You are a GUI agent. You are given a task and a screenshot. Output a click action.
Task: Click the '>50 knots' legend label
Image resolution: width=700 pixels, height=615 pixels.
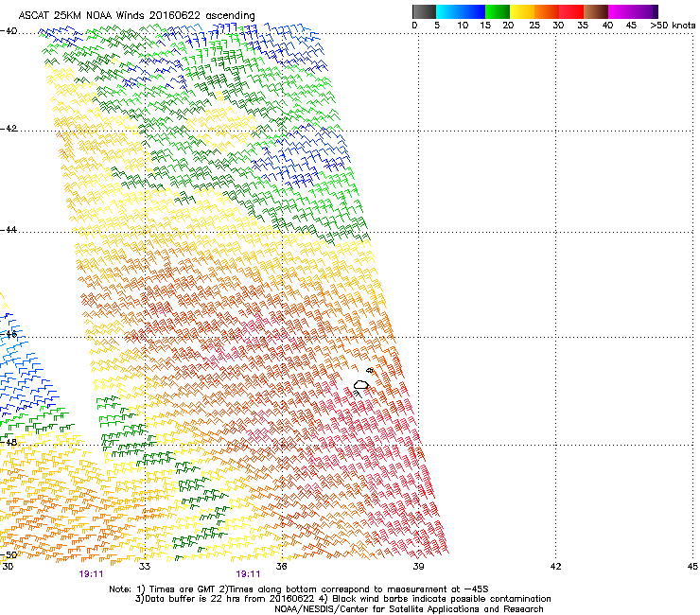coord(673,26)
